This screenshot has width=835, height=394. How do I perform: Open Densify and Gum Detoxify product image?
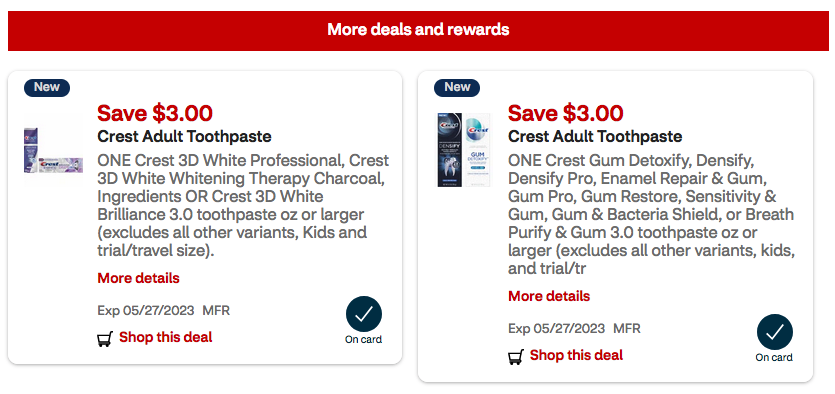(x=464, y=150)
